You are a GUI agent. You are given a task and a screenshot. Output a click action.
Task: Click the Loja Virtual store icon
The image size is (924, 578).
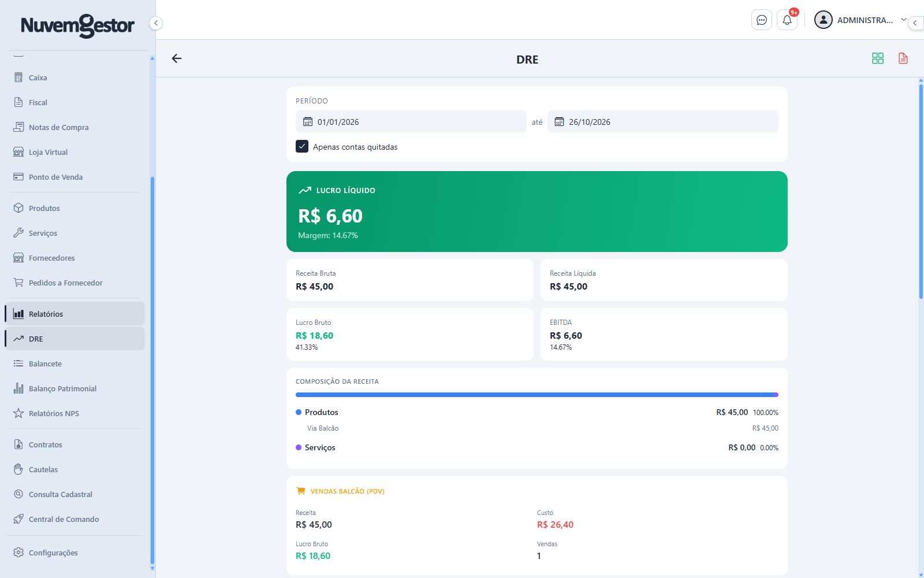(x=18, y=152)
